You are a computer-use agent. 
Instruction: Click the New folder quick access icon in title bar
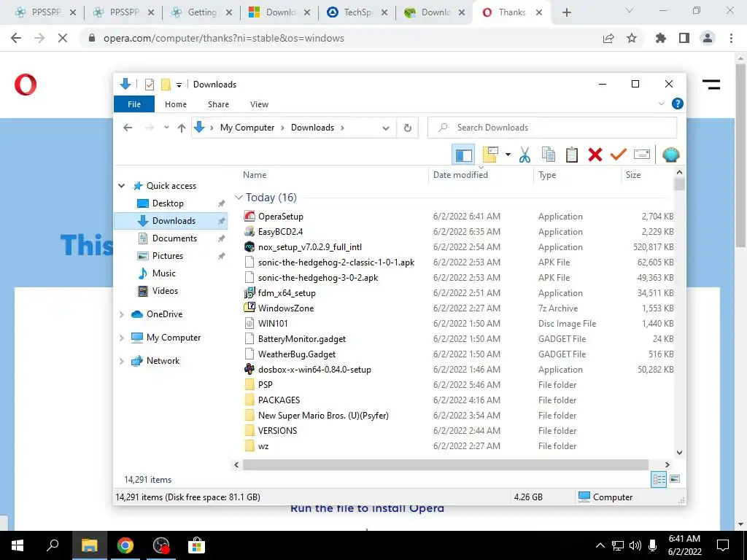coord(166,85)
